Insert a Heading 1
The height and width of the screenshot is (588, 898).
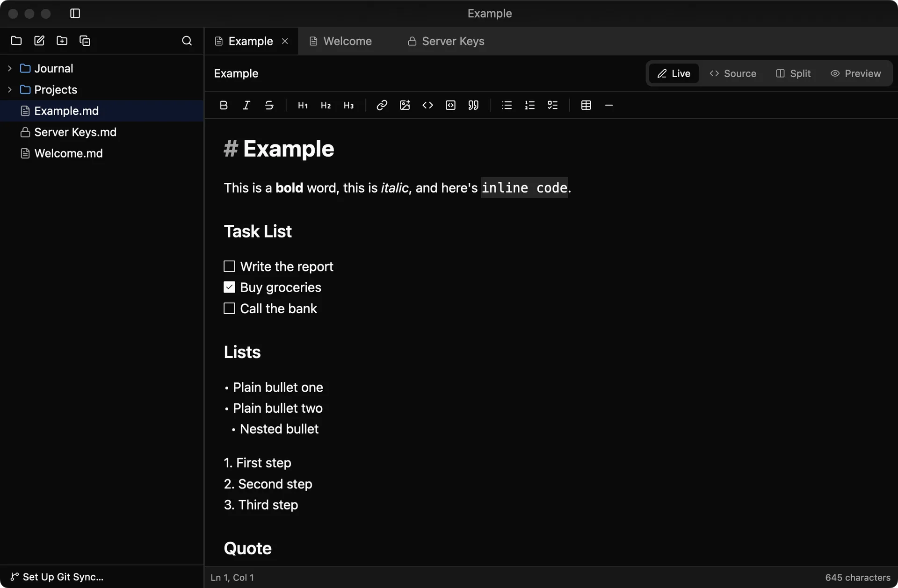click(x=303, y=105)
